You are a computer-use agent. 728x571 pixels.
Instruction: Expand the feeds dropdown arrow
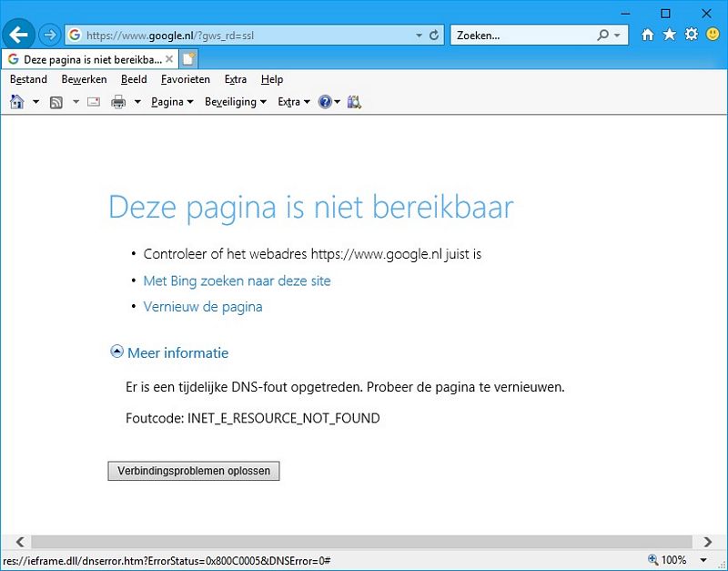[x=76, y=101]
